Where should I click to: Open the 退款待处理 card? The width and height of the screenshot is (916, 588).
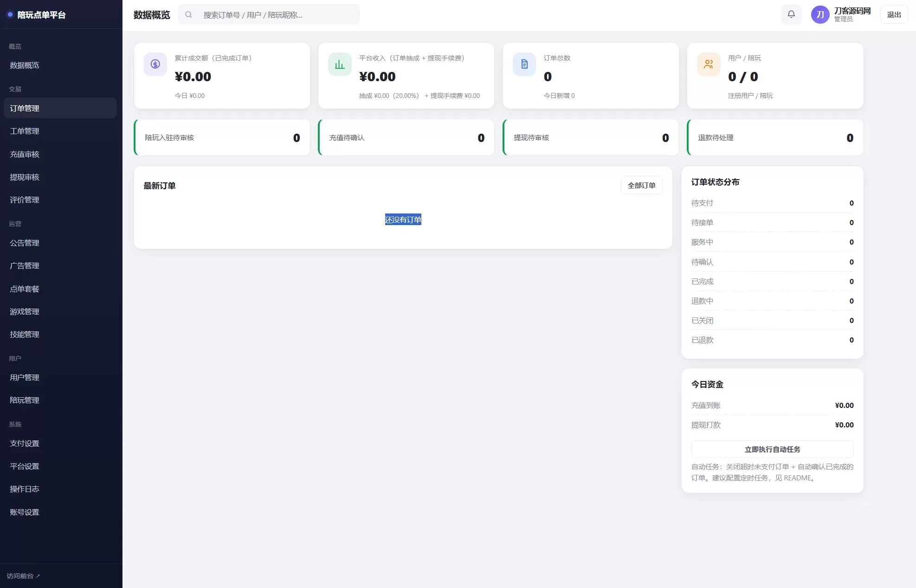tap(775, 137)
